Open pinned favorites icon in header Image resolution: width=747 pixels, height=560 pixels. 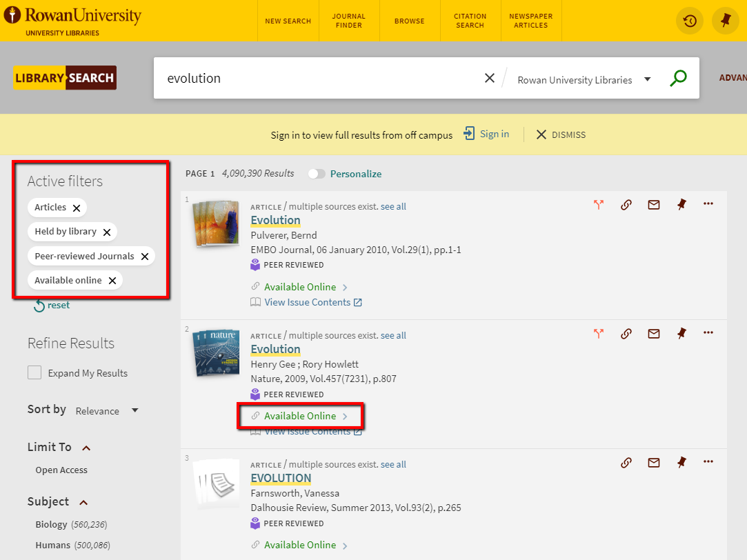click(x=725, y=21)
